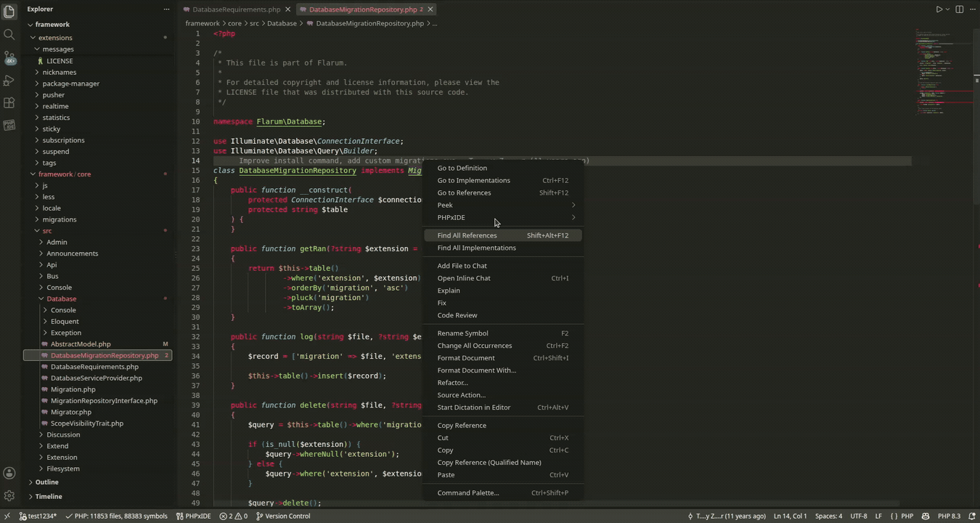Open Run and Debug view
This screenshot has height=523, width=980.
click(x=9, y=80)
